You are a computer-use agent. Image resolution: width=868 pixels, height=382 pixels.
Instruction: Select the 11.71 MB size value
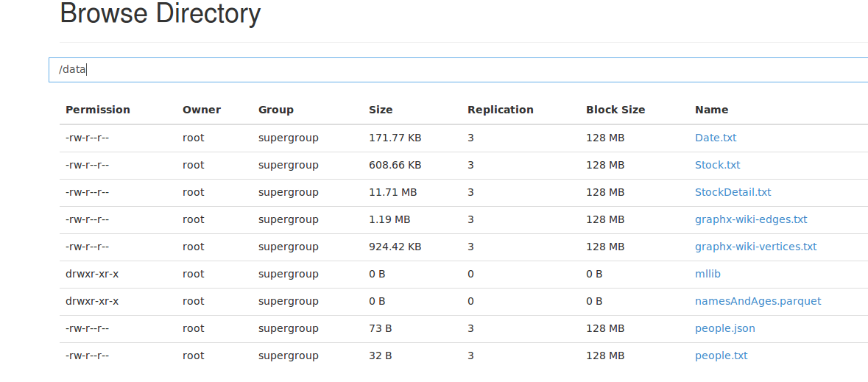[393, 192]
